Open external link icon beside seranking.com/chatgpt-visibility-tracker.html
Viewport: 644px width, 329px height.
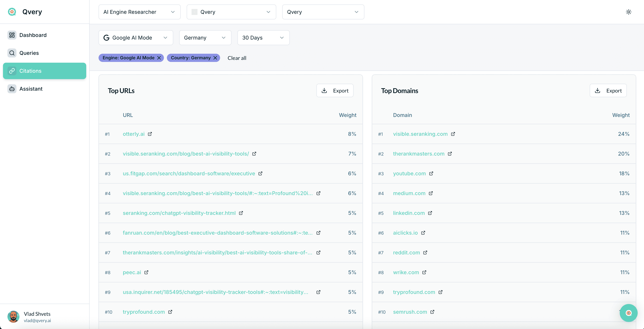coord(241,213)
